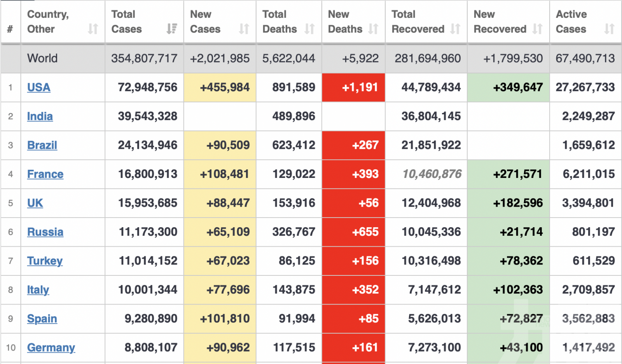This screenshot has height=364, width=622.
Task: Open the UK country link
Action: 35,203
